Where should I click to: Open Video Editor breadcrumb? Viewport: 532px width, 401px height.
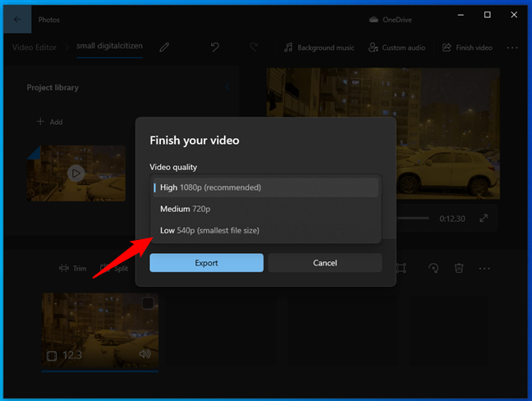click(x=34, y=47)
